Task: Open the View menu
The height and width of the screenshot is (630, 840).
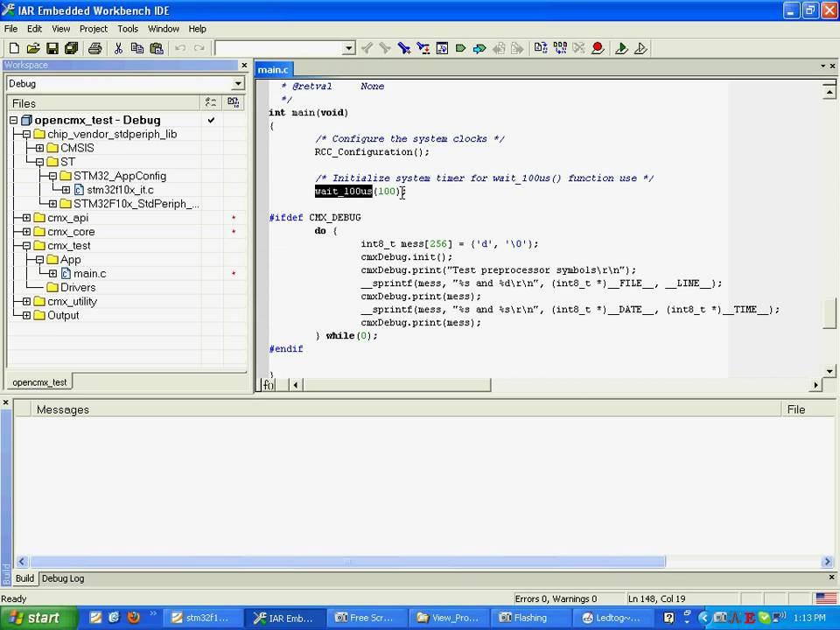Action: click(x=60, y=29)
